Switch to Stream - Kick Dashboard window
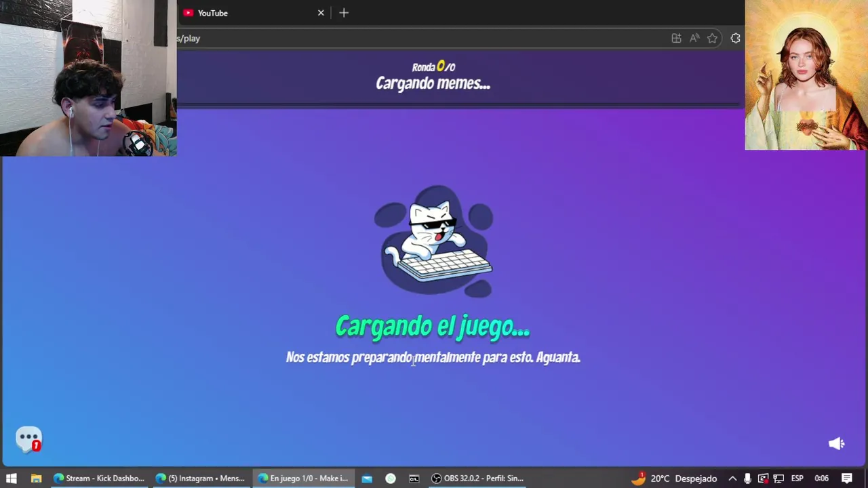 pyautogui.click(x=99, y=479)
